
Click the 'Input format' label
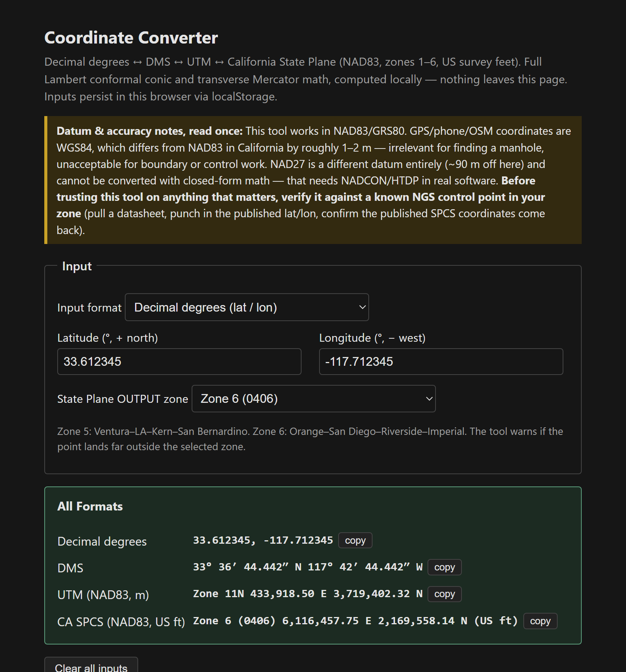coord(89,308)
